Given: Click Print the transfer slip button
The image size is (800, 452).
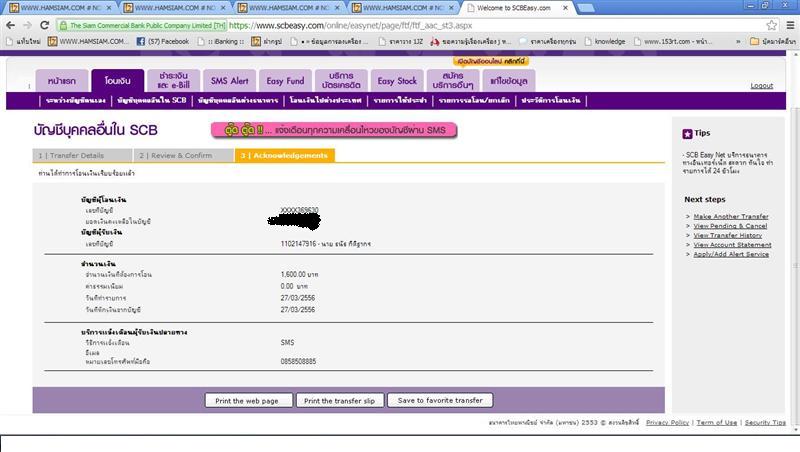Looking at the screenshot, I should point(339,400).
